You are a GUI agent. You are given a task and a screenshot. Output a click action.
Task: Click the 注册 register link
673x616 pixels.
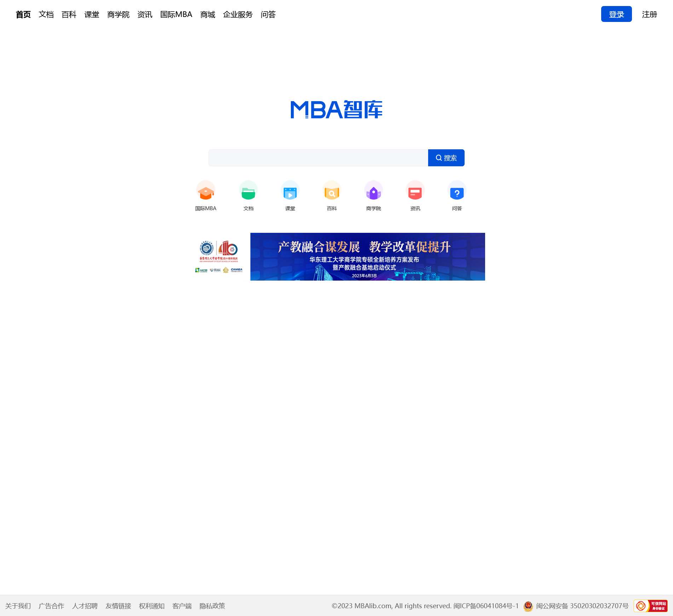click(x=649, y=15)
